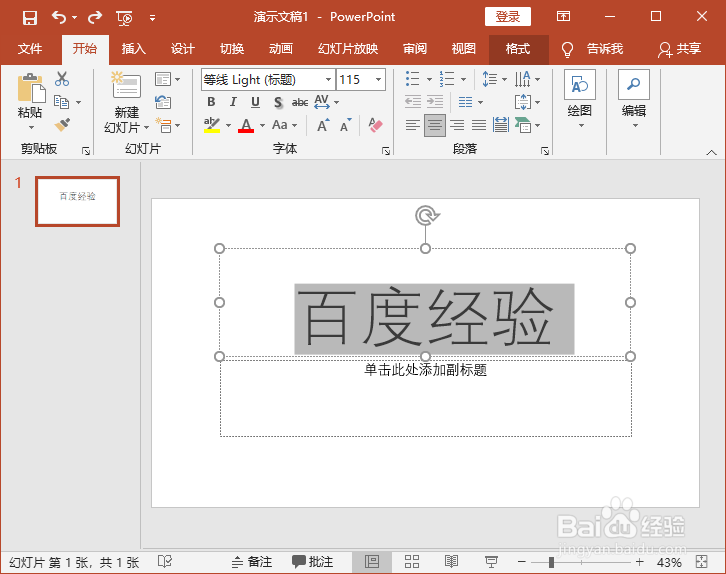Open line spacing options
The image size is (726, 574).
pyautogui.click(x=494, y=79)
